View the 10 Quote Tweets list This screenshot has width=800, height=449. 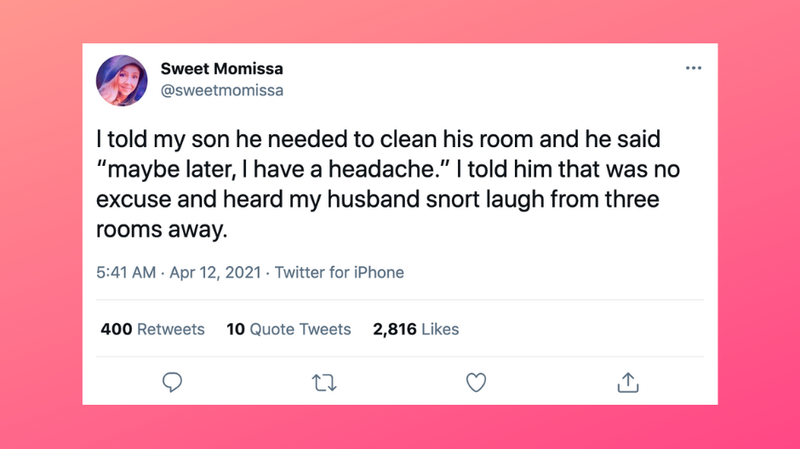pyautogui.click(x=289, y=329)
